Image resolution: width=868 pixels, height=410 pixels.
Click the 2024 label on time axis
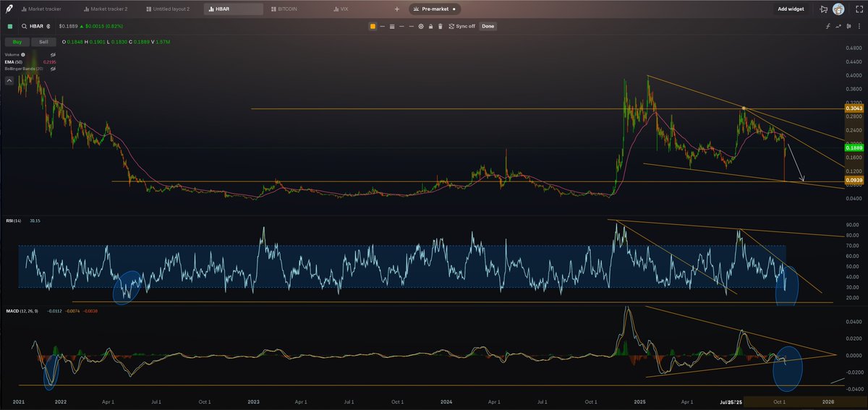(x=446, y=401)
